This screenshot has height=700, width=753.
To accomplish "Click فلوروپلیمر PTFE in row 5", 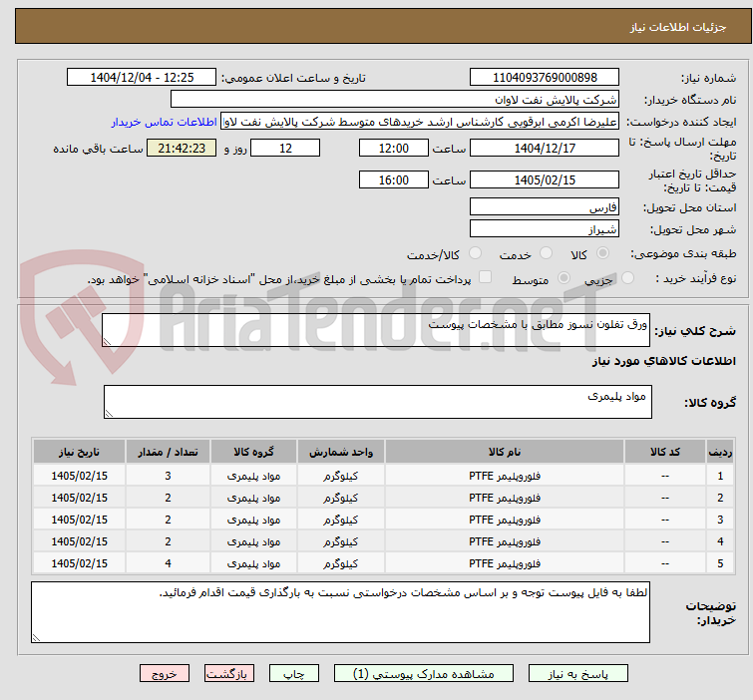I will (x=505, y=563).
